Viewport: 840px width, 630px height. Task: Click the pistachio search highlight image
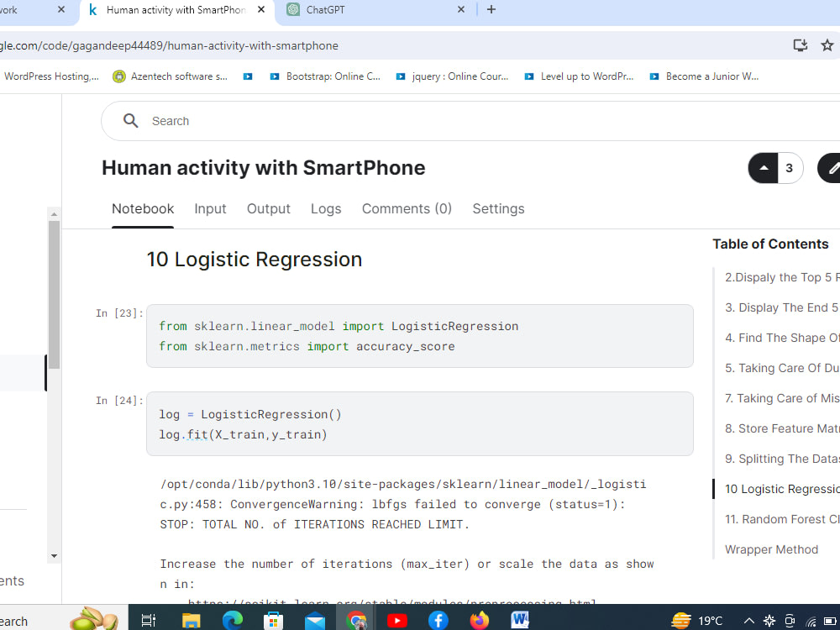pyautogui.click(x=95, y=618)
